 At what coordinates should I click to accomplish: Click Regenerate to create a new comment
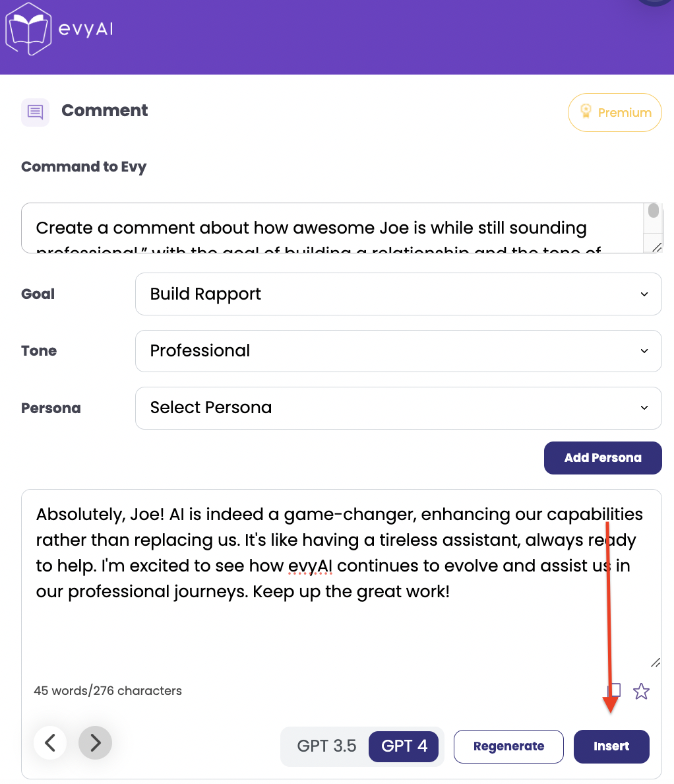click(508, 746)
